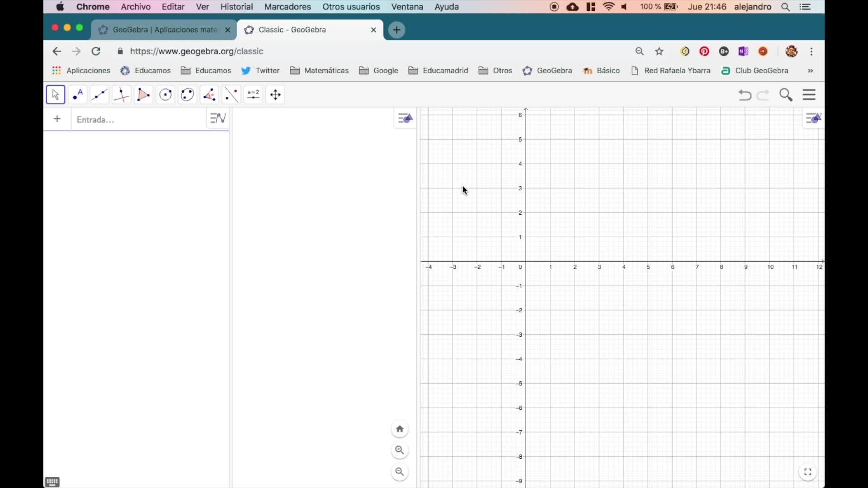Viewport: 868px width, 488px height.
Task: Select the Circle with Center tool
Action: (x=165, y=95)
